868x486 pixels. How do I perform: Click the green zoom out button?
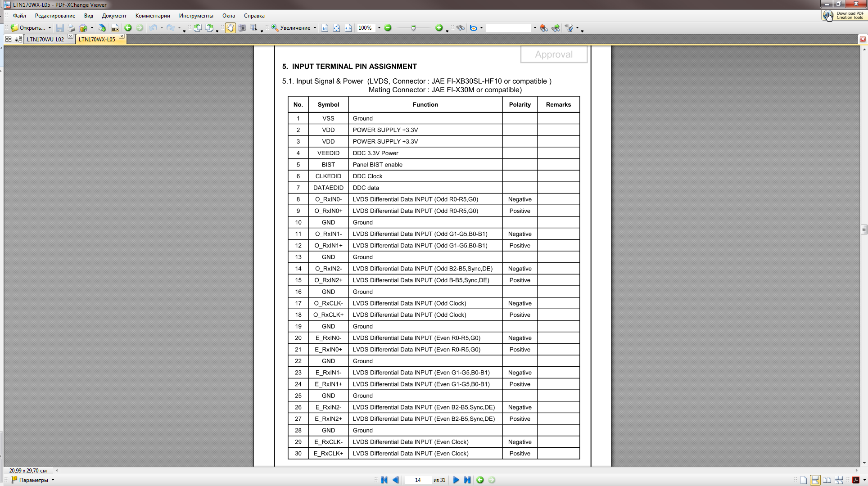[x=388, y=28]
